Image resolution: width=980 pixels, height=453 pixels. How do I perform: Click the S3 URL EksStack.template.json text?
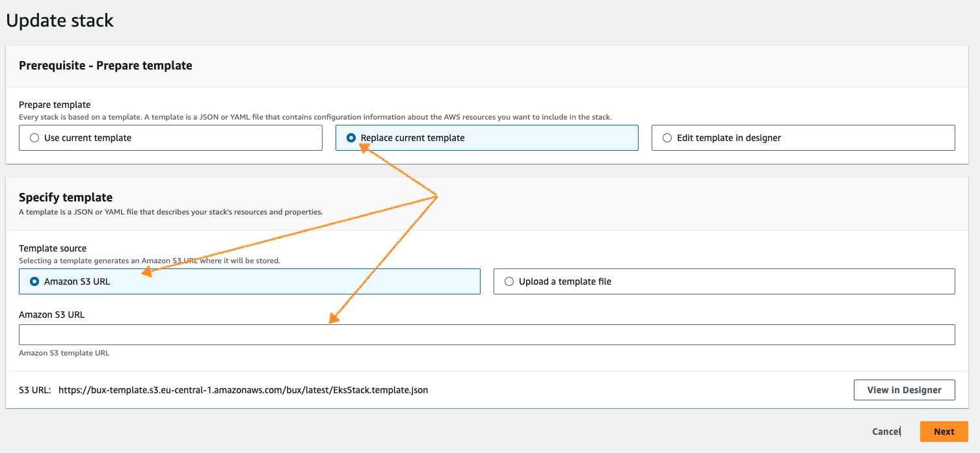(x=243, y=390)
